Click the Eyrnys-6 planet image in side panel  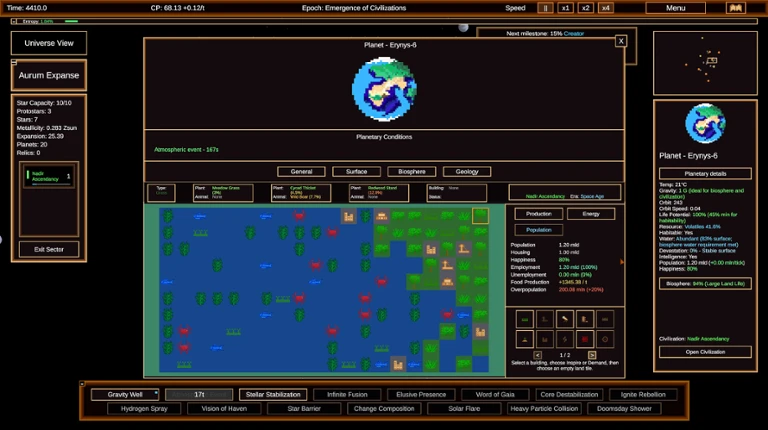[x=705, y=123]
